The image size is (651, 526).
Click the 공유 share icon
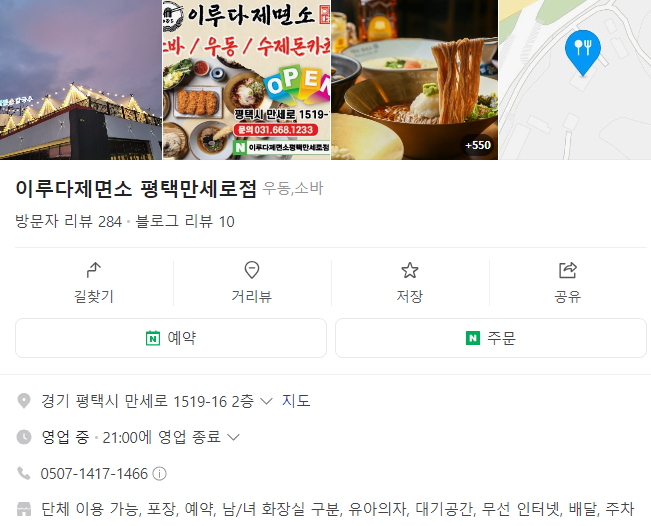pos(568,270)
